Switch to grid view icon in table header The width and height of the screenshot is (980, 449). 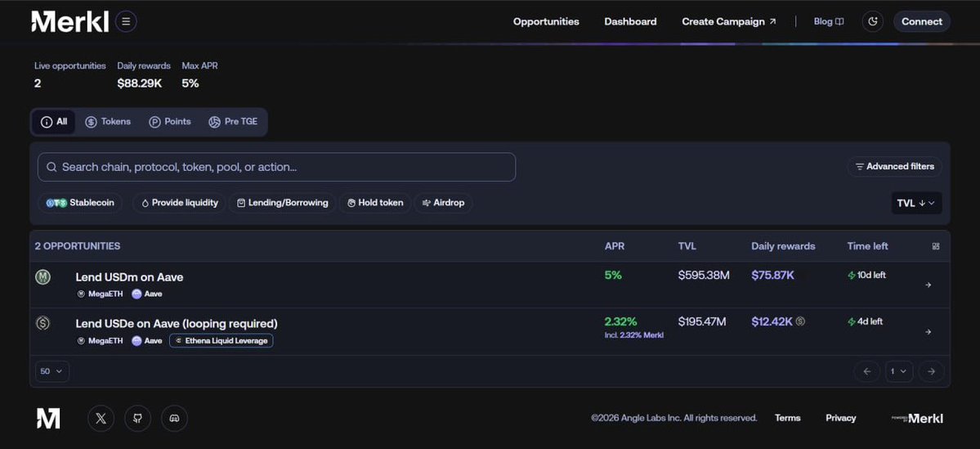[936, 246]
